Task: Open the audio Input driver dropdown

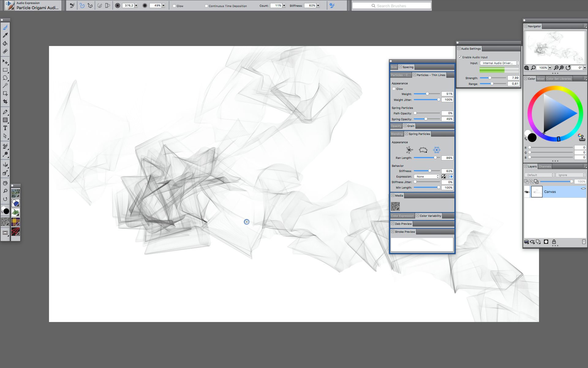Action: [499, 63]
